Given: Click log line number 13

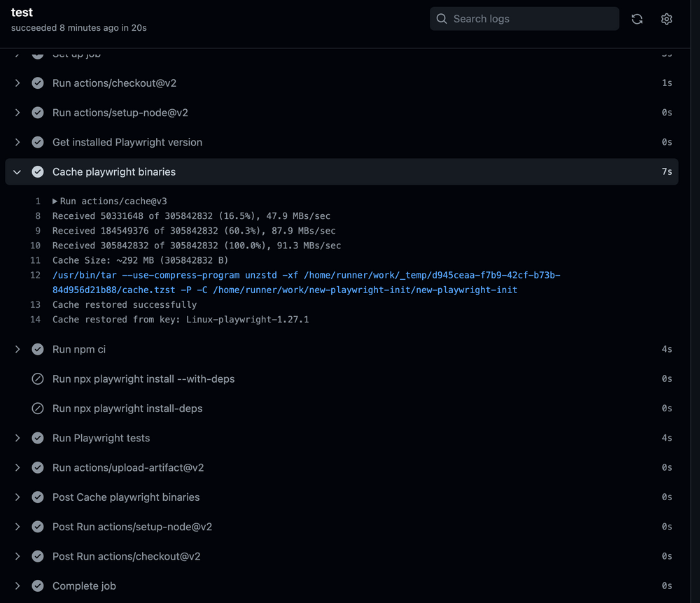Looking at the screenshot, I should 35,304.
